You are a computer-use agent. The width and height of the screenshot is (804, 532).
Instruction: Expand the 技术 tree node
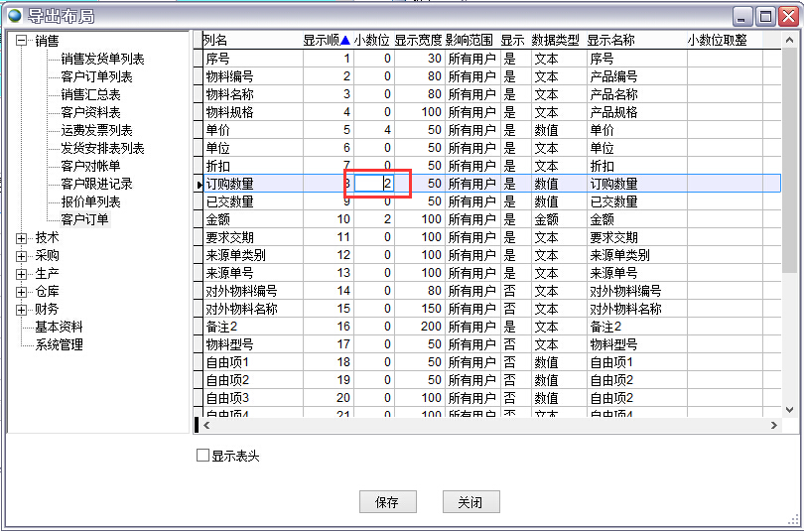pos(22,237)
